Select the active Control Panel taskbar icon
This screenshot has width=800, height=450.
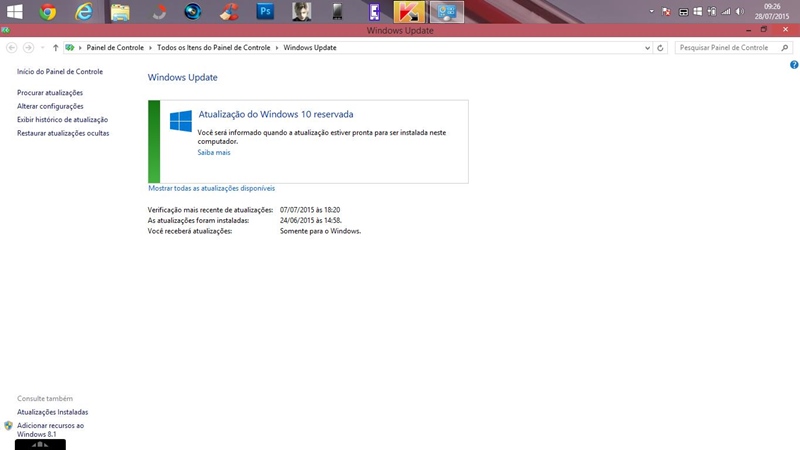click(x=446, y=12)
